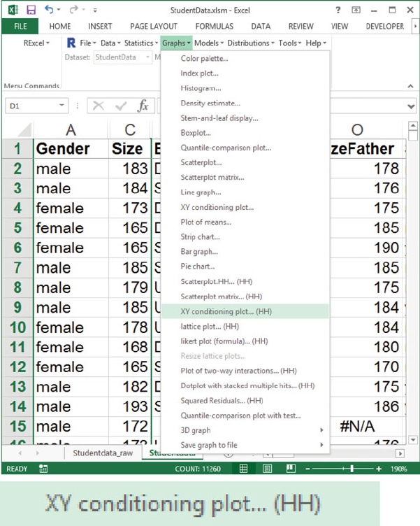Click the vertical scrollbar up arrow
This screenshot has height=526, width=420.
pos(413,126)
